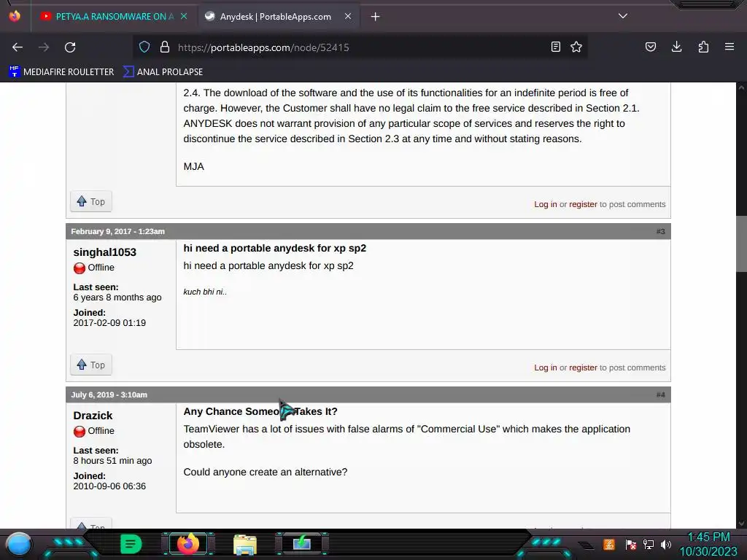Viewport: 747px width, 560px height.
Task: Open the extensions puzzle icon
Action: [x=703, y=47]
